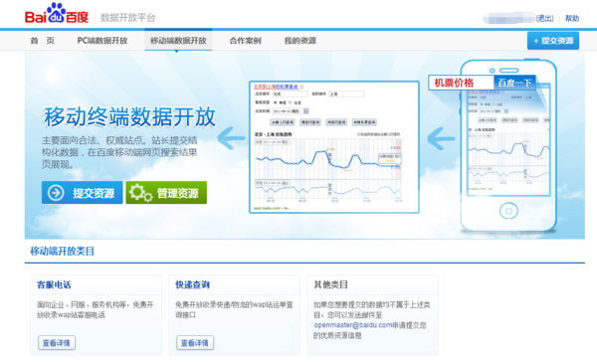Click the blurred username in header
The height and width of the screenshot is (364, 597).
coord(509,18)
